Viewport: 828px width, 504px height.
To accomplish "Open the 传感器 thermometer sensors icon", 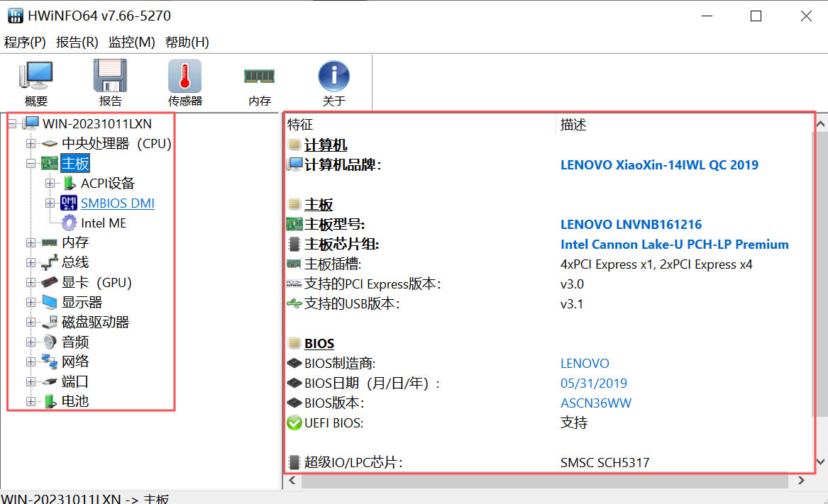I will coord(184,82).
